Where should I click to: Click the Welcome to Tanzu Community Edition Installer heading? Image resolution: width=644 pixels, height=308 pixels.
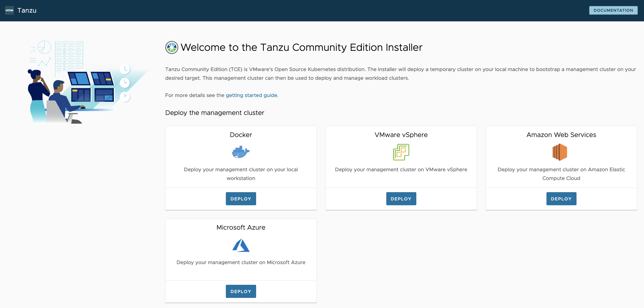[301, 47]
